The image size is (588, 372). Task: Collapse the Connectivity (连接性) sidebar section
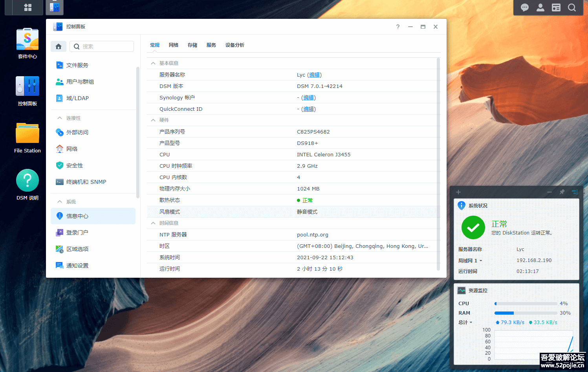point(60,118)
